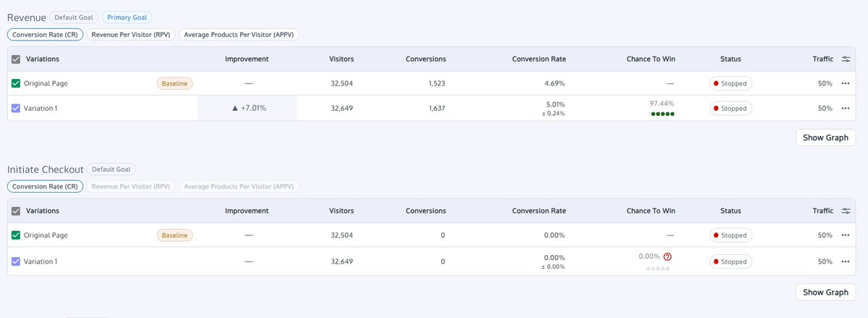Show Graph for the Revenue goal

point(825,138)
